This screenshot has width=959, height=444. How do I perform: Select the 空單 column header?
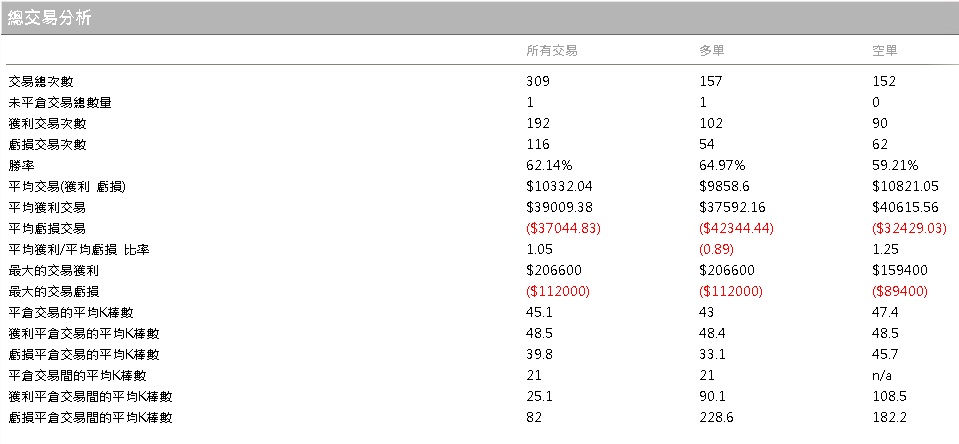click(884, 50)
